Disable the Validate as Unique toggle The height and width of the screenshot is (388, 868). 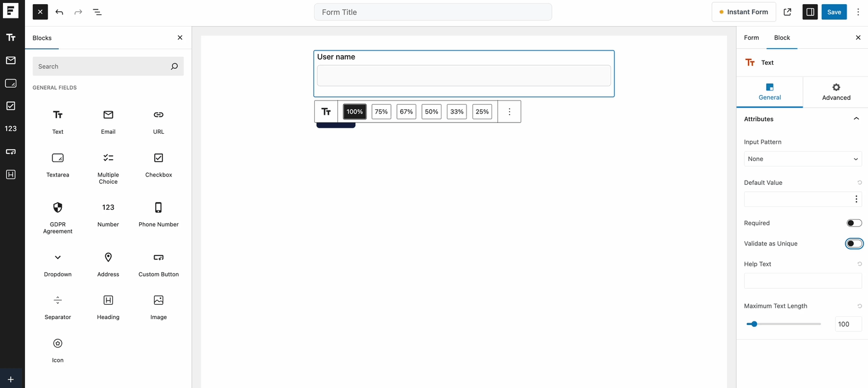854,243
